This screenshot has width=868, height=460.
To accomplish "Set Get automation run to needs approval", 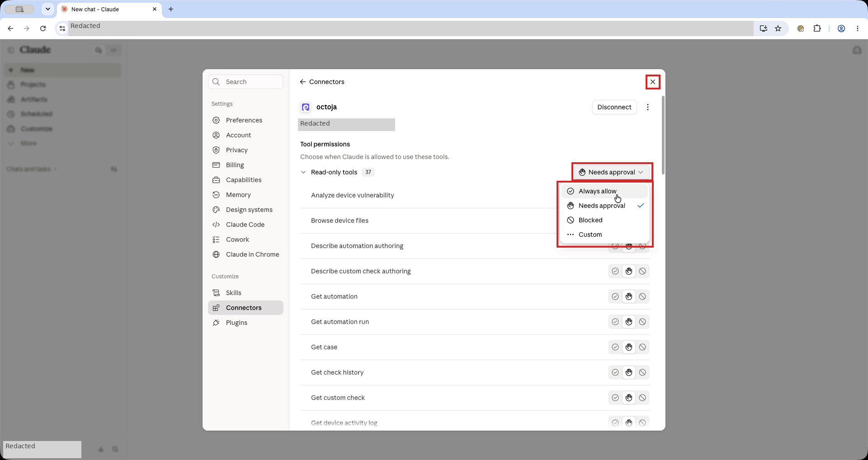I will (x=629, y=322).
